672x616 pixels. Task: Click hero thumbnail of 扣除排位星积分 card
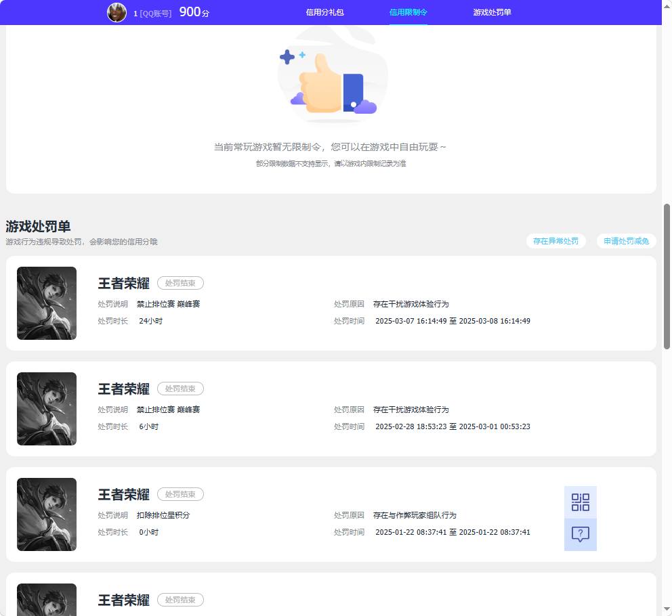47,514
